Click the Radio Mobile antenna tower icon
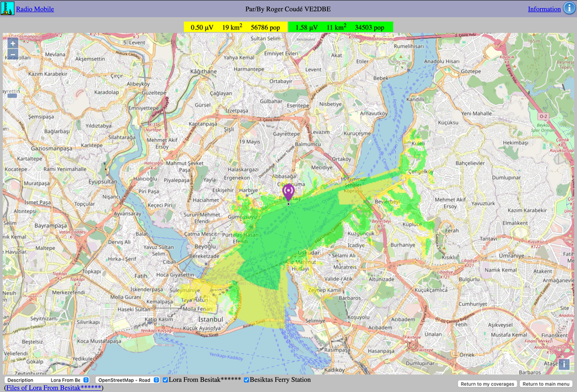The width and height of the screenshot is (577, 392). 7,8
